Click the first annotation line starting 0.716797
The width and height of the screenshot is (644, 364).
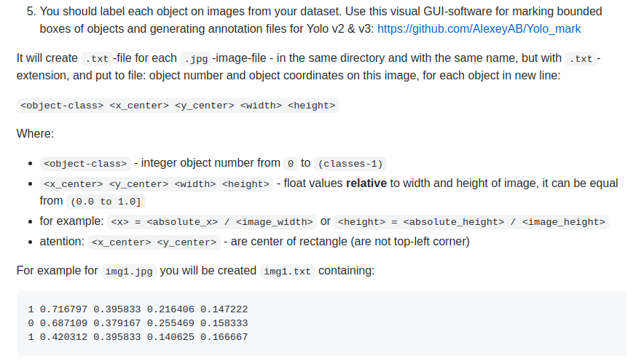[x=138, y=309]
